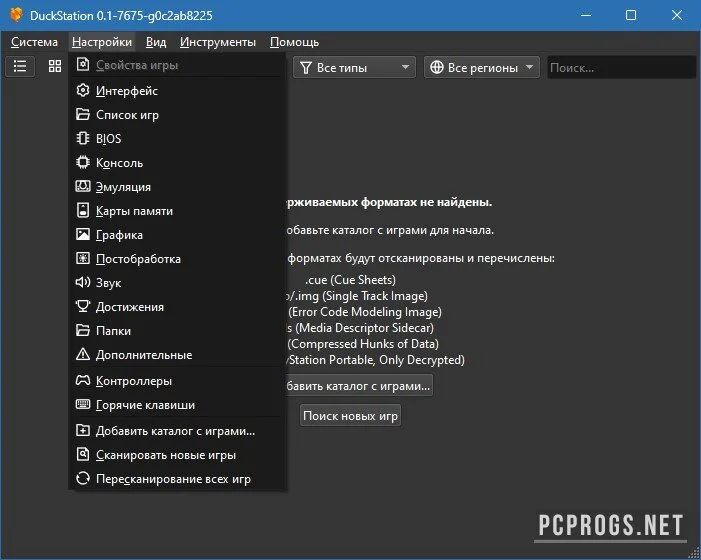Open the Помощь menu

tap(295, 42)
